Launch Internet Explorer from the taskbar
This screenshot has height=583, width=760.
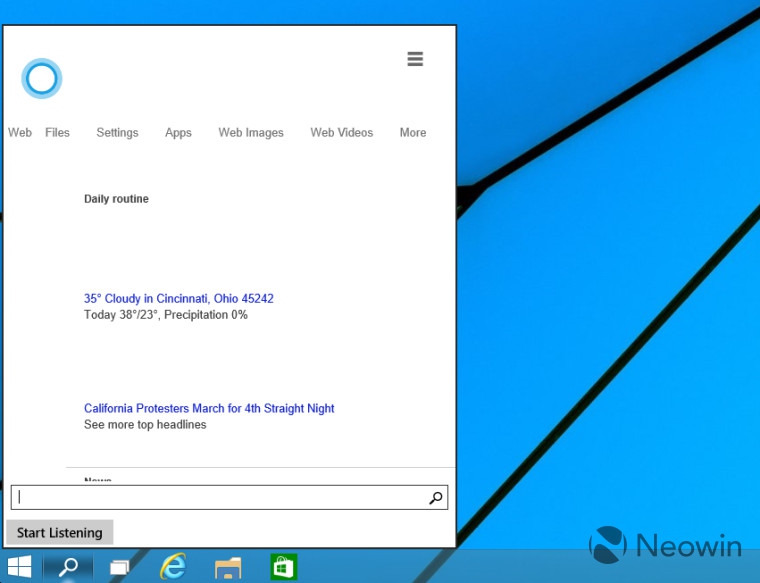(x=174, y=567)
